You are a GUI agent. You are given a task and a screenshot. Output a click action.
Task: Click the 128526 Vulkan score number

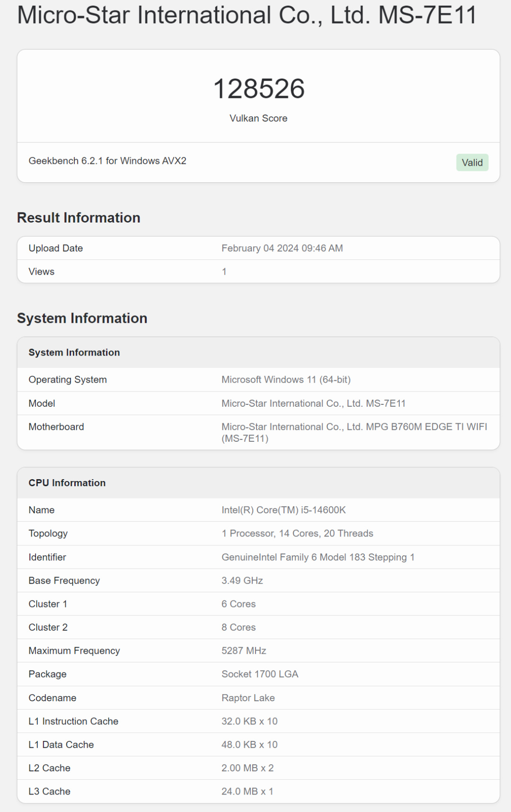coord(259,89)
